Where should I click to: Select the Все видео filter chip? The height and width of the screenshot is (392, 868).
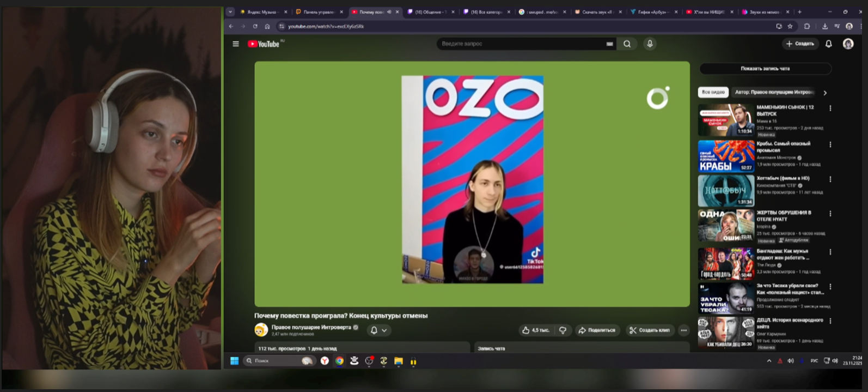(713, 92)
